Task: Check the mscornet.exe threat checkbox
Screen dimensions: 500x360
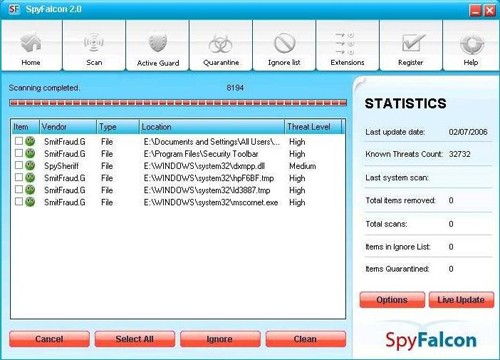Action: point(19,201)
